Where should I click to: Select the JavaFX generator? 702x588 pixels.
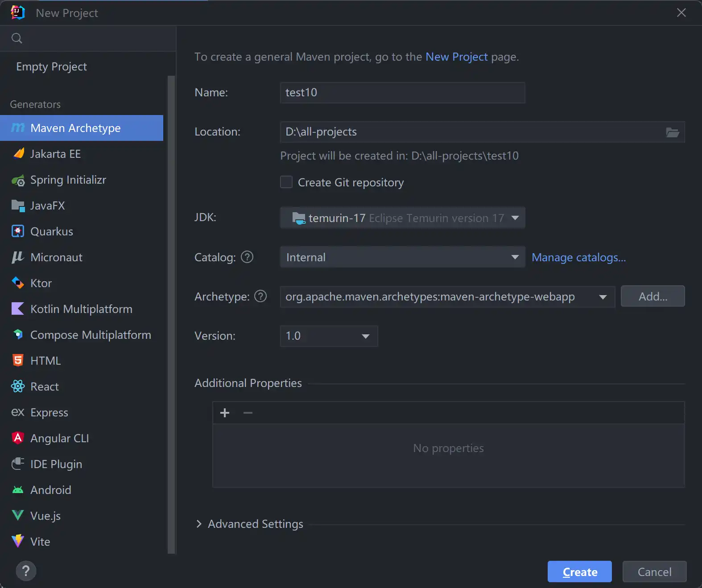tap(82, 206)
